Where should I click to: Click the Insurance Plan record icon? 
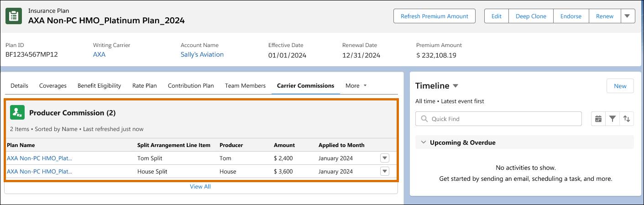pyautogui.click(x=14, y=16)
